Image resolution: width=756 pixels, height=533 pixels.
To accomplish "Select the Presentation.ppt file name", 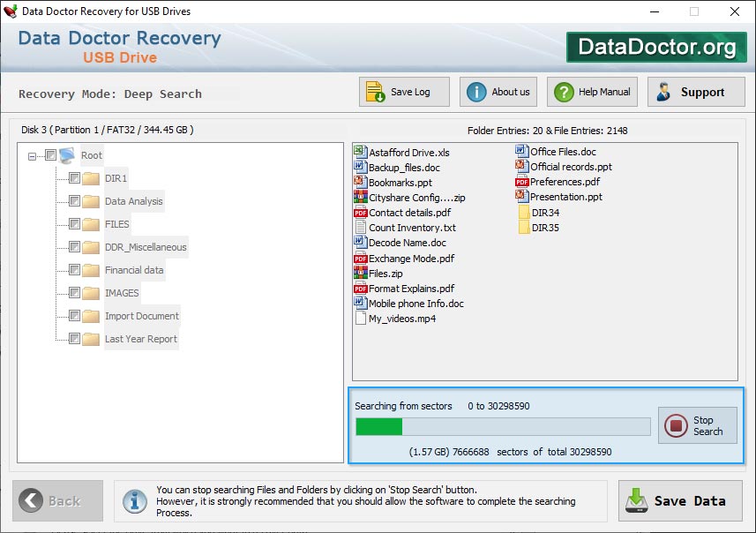I will pos(566,197).
